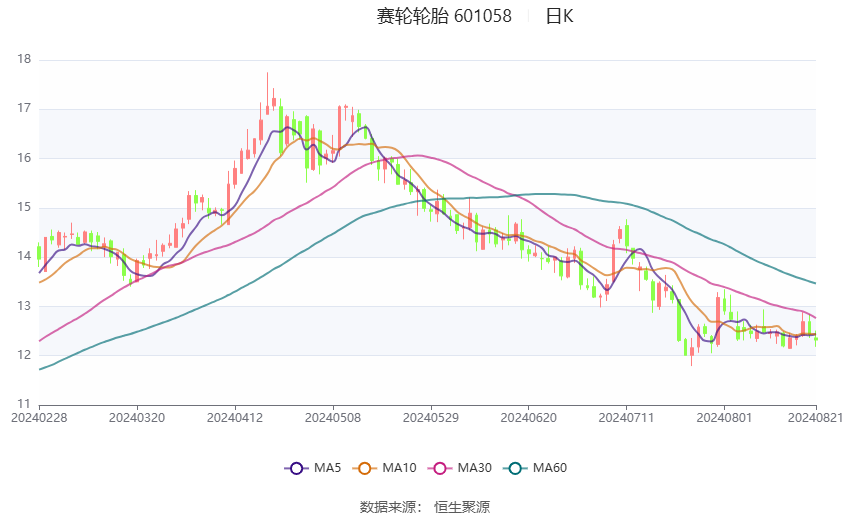850x517 pixels.
Task: Select the 20240228 start date label
Action: coord(39,416)
